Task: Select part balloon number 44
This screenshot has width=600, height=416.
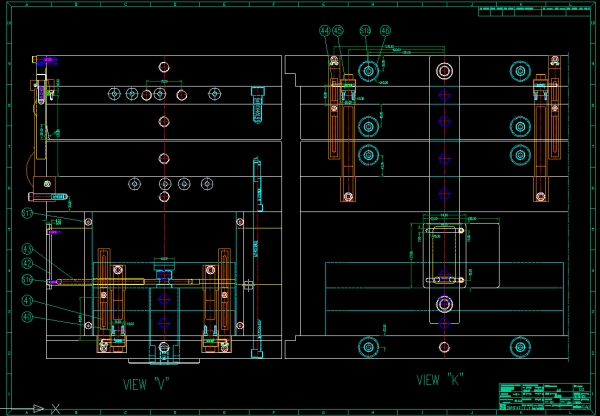Action: 325,31
